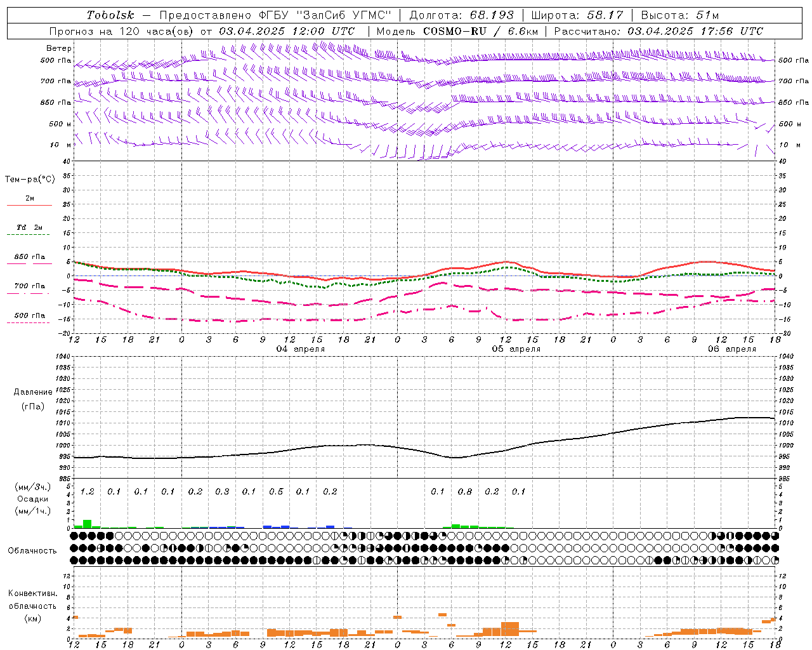Viewport: 812px width, 650px height.
Task: Click the "(мм/3ч.)" precipitation unit label
Action: (33, 487)
